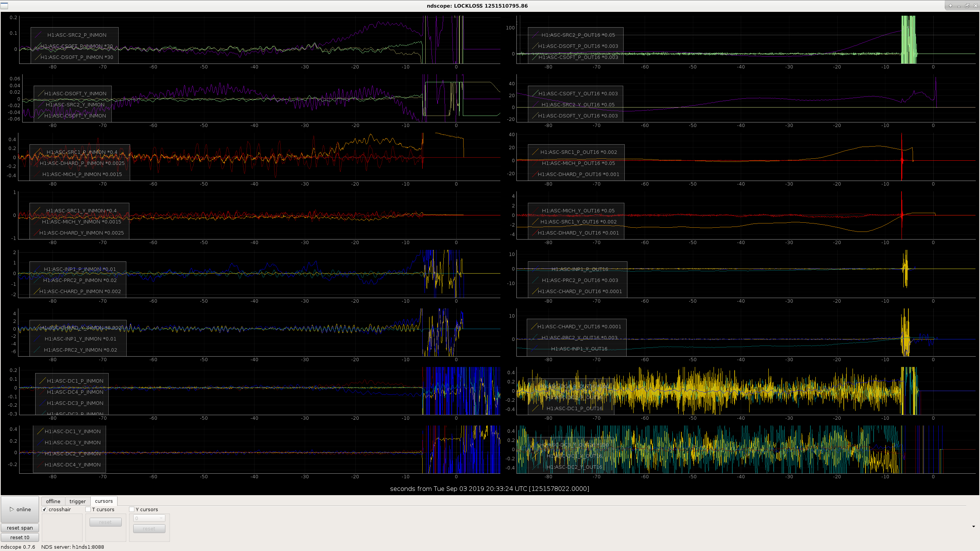
Task: Click legend entry H1:ASC-DC2_Y_INMON
Action: [73, 453]
